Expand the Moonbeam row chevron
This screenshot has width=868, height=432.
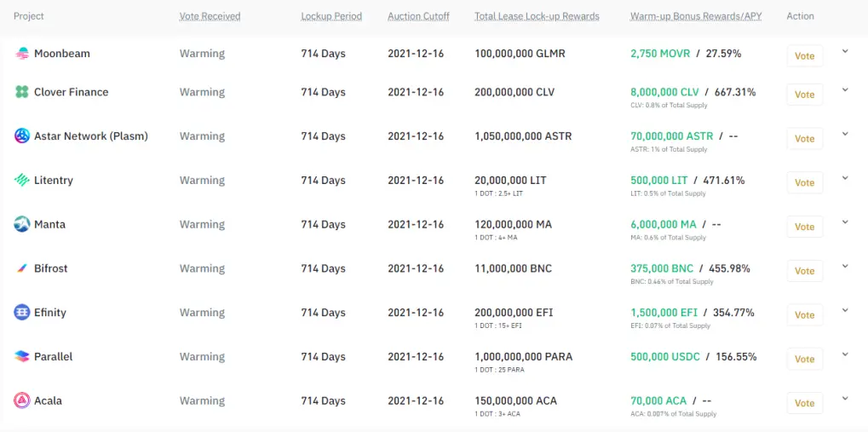click(845, 51)
